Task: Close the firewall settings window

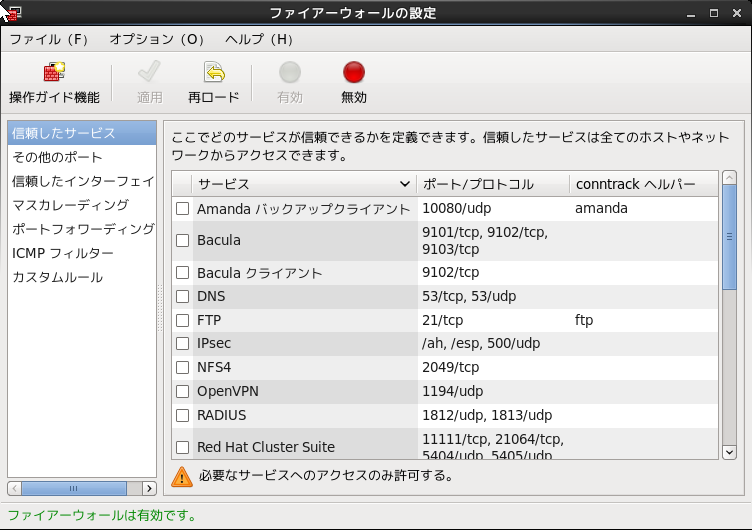Action: pyautogui.click(x=737, y=13)
